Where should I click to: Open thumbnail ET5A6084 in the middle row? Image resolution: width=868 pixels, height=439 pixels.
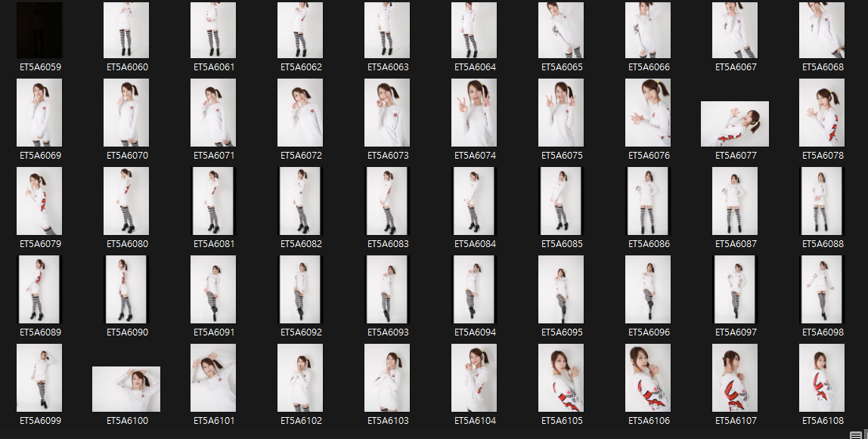pyautogui.click(x=474, y=201)
